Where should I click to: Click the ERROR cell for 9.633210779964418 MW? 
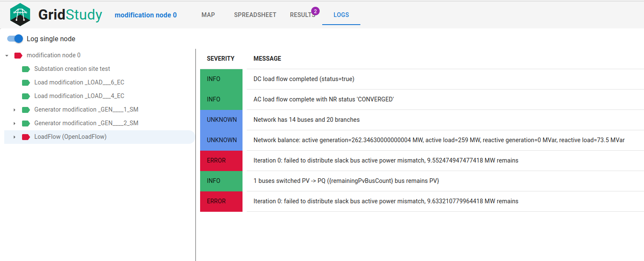click(221, 202)
